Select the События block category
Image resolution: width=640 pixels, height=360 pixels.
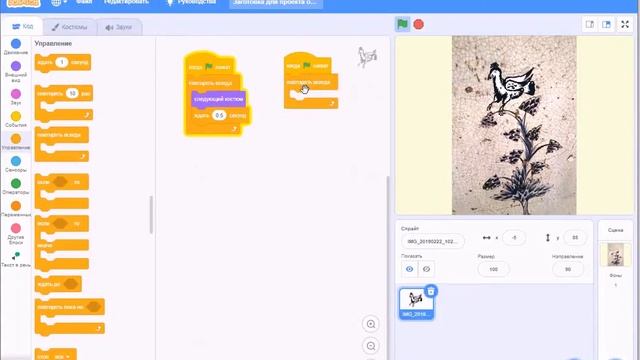tap(16, 119)
